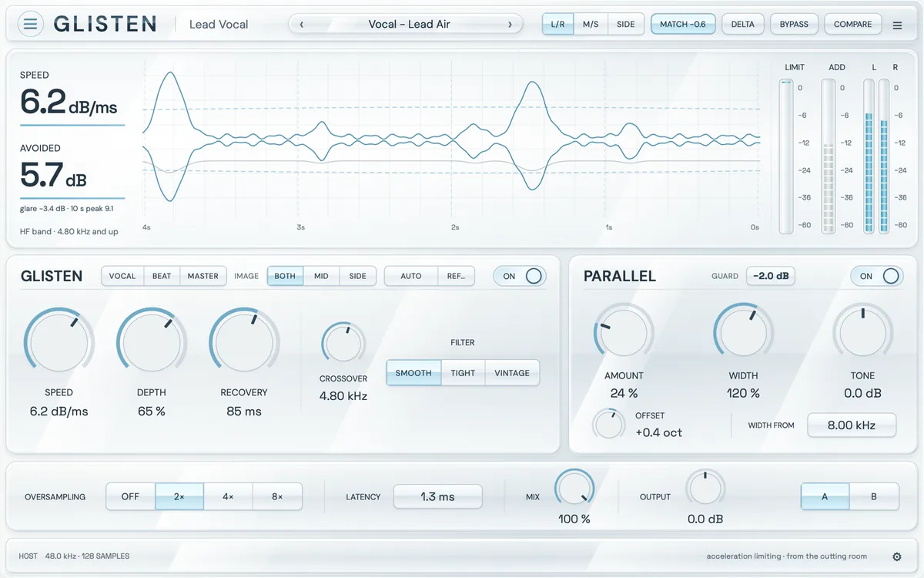924x578 pixels.
Task: Click the 100 % mix value
Action: pyautogui.click(x=574, y=519)
